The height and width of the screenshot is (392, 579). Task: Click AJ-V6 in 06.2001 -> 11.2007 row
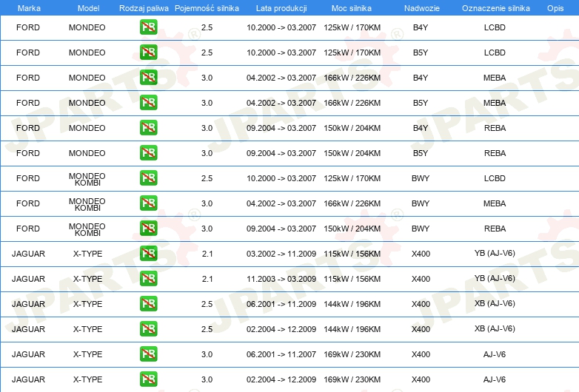495,354
